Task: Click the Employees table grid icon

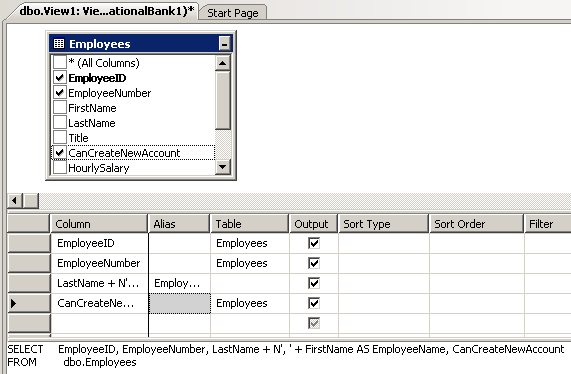Action: 59,44
